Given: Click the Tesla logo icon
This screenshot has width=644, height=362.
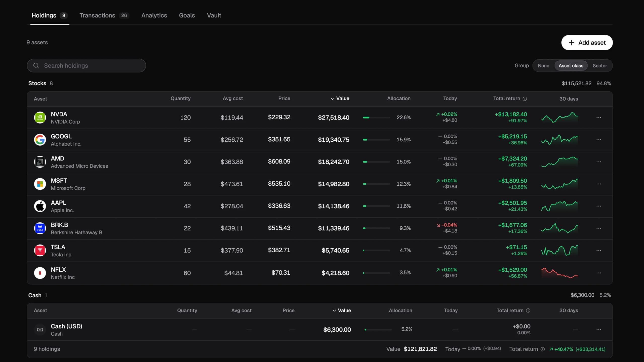Looking at the screenshot, I should point(40,250).
